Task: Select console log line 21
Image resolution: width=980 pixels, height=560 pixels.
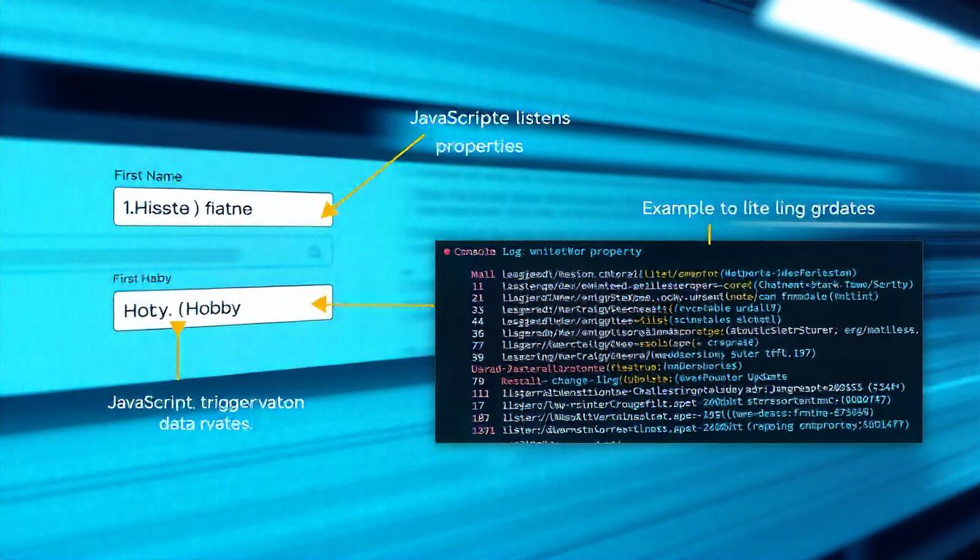Action: tap(674, 297)
